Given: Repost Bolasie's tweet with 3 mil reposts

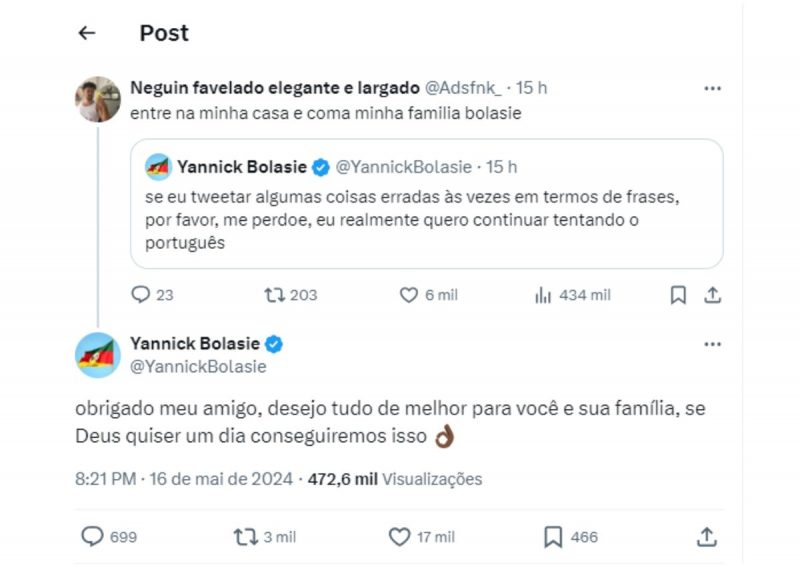Looking at the screenshot, I should (x=245, y=537).
